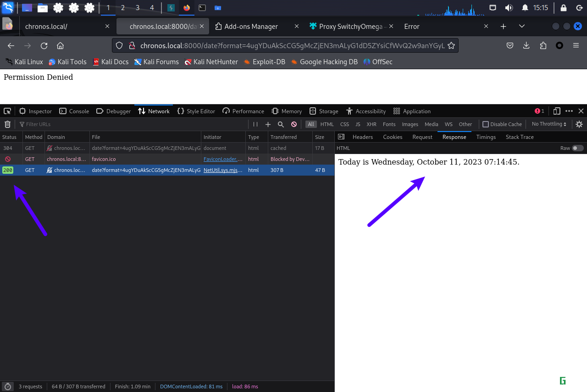Open the devtools three-dot options menu
The height and width of the screenshot is (392, 587).
(x=569, y=111)
